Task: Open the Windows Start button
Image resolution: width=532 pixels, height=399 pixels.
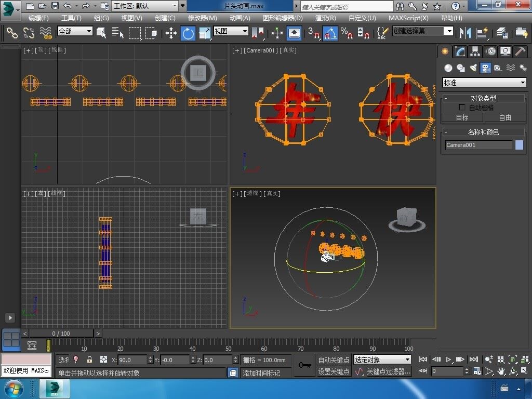Action: tap(14, 389)
